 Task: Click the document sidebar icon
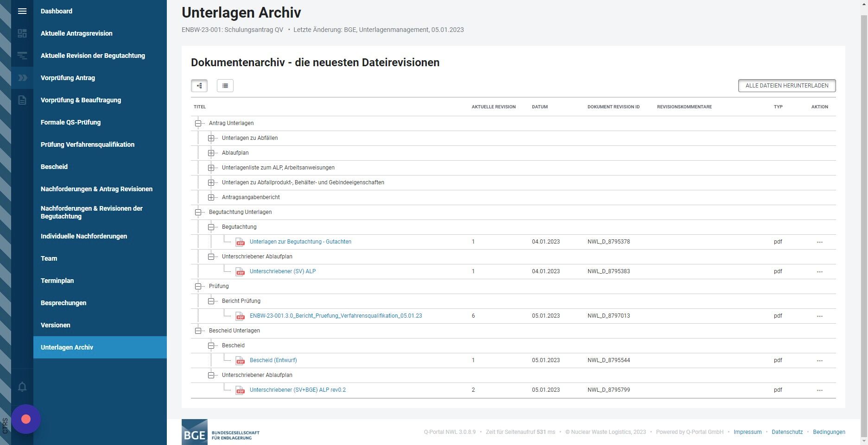tap(22, 100)
